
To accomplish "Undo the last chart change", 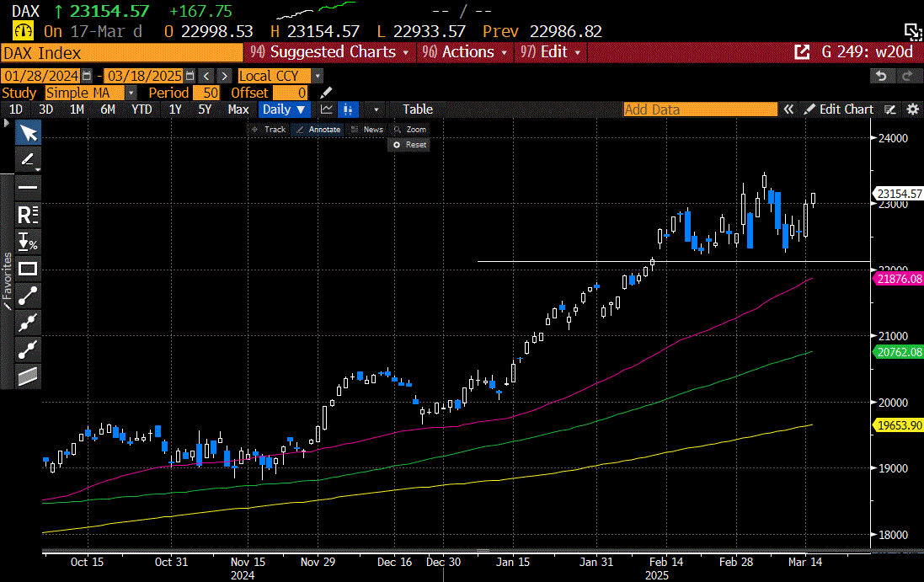I will (x=882, y=76).
